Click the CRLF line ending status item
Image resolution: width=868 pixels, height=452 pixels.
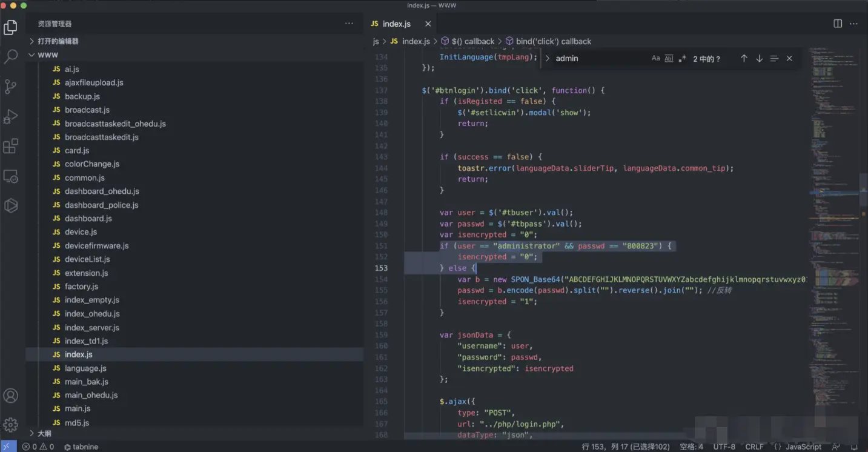[x=754, y=447]
